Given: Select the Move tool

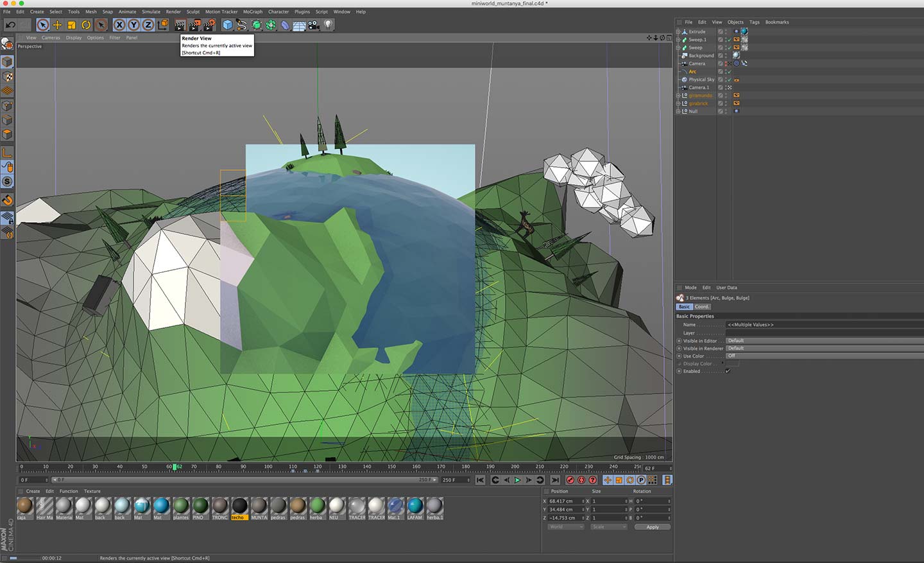Looking at the screenshot, I should point(57,25).
